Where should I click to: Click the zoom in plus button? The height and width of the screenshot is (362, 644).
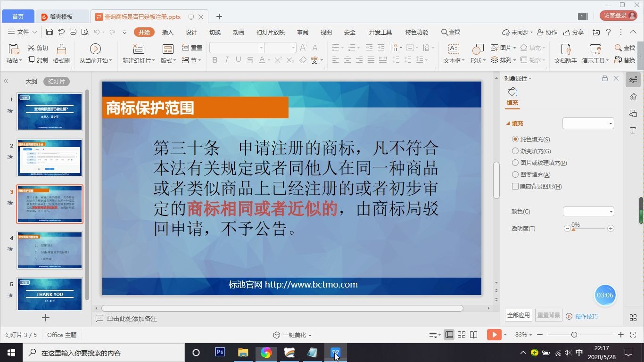pos(621,335)
